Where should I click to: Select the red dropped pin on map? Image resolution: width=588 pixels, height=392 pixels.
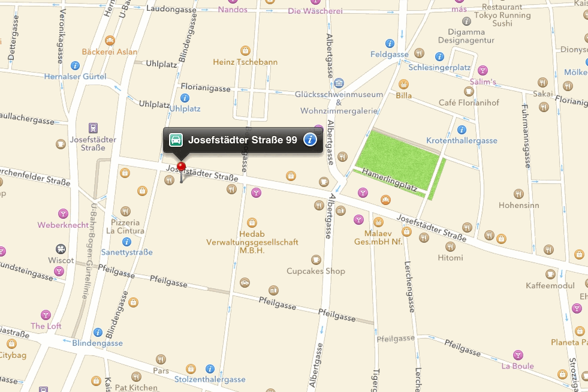(181, 167)
